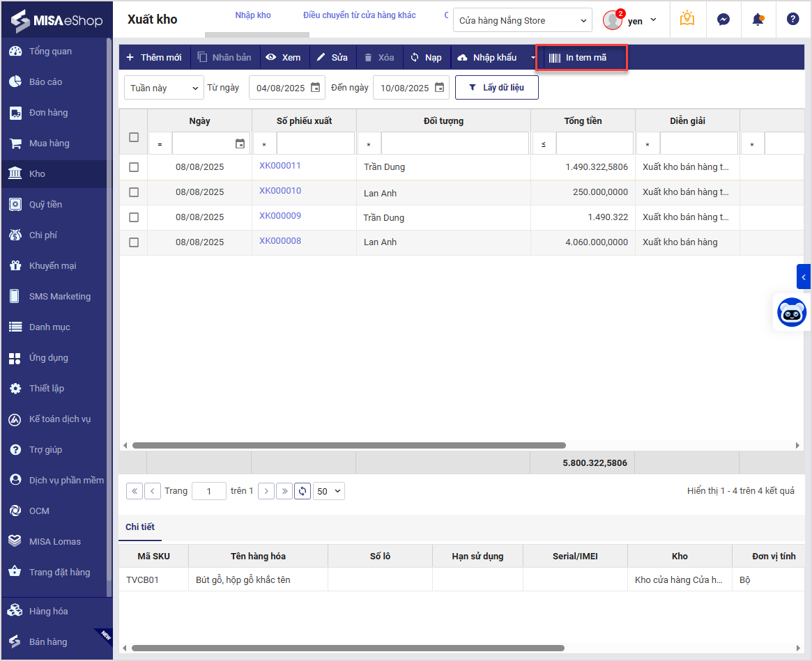The height and width of the screenshot is (661, 812).
Task: Open the Tuần này period dropdown
Action: click(164, 88)
